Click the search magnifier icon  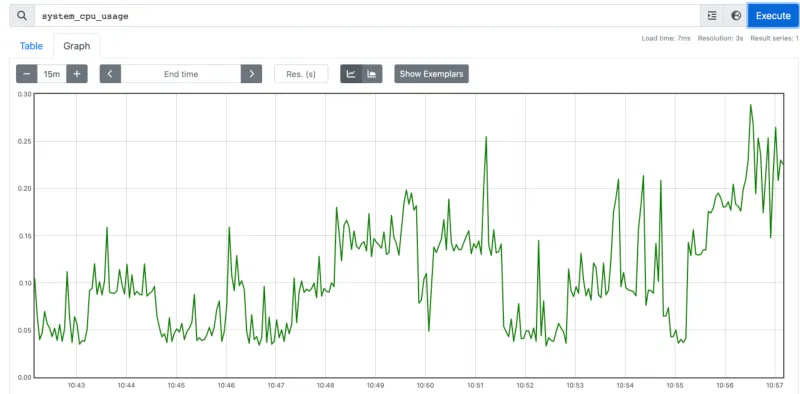pos(21,16)
